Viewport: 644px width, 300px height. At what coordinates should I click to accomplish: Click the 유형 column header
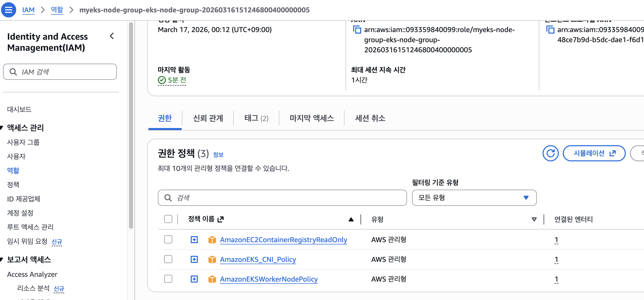(377, 219)
